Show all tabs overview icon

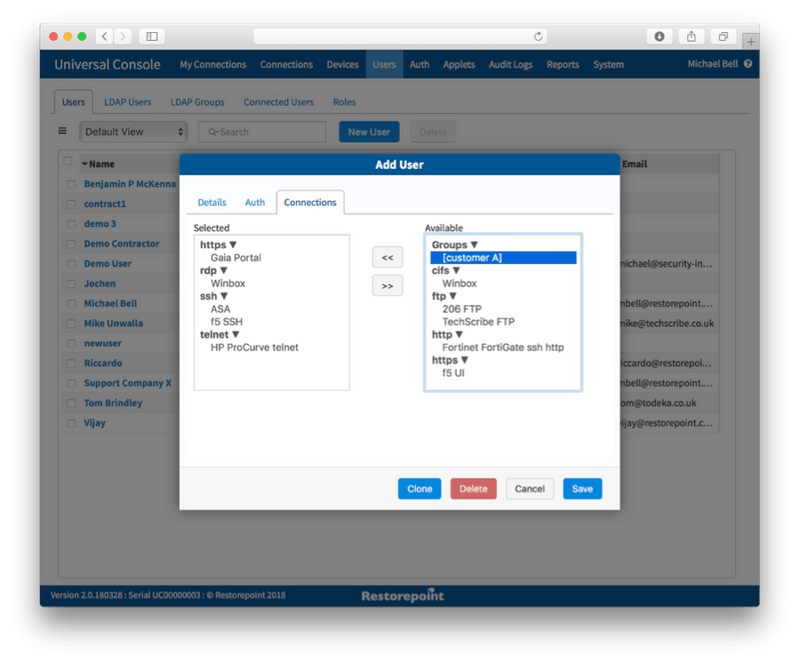point(723,36)
